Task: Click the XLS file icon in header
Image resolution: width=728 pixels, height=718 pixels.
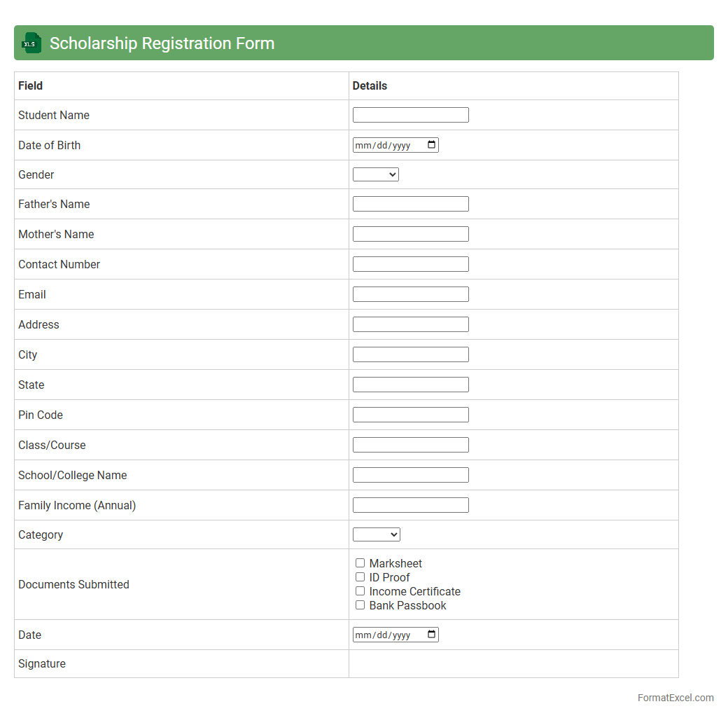Action: pos(31,43)
